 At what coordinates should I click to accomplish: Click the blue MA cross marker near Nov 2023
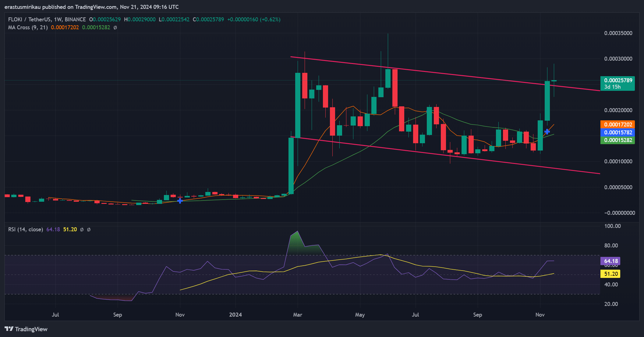(x=180, y=200)
